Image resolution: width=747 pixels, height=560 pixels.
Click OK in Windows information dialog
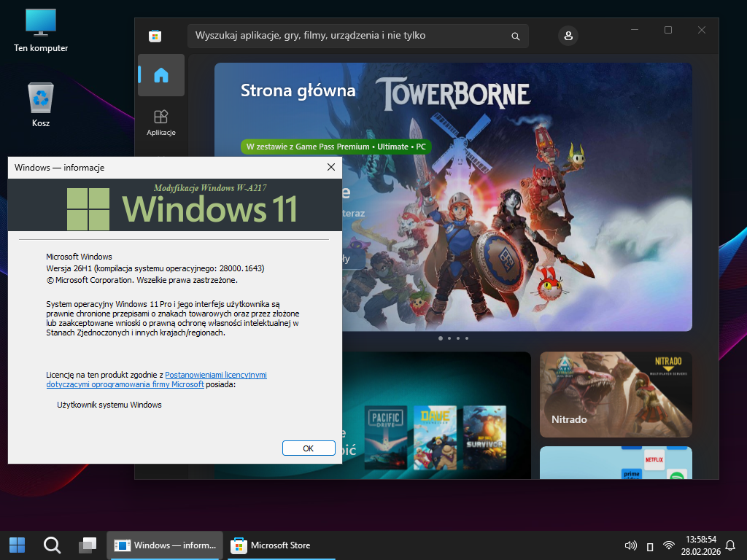click(x=309, y=448)
